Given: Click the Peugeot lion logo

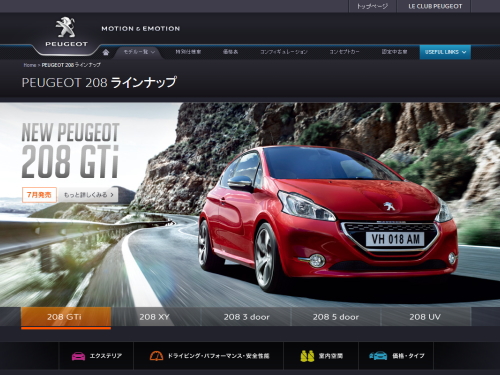Looking at the screenshot, I should coord(66,32).
